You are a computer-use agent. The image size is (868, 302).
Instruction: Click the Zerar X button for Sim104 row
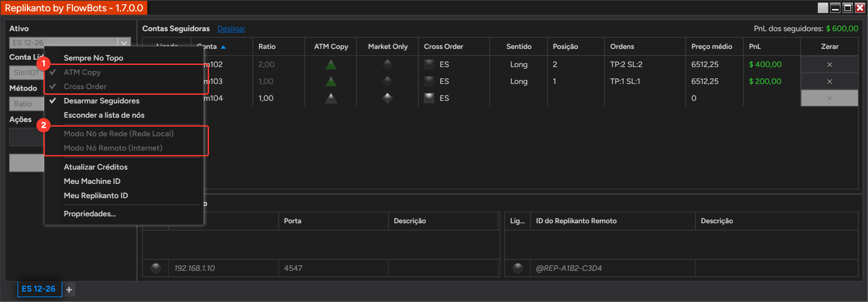click(x=829, y=98)
